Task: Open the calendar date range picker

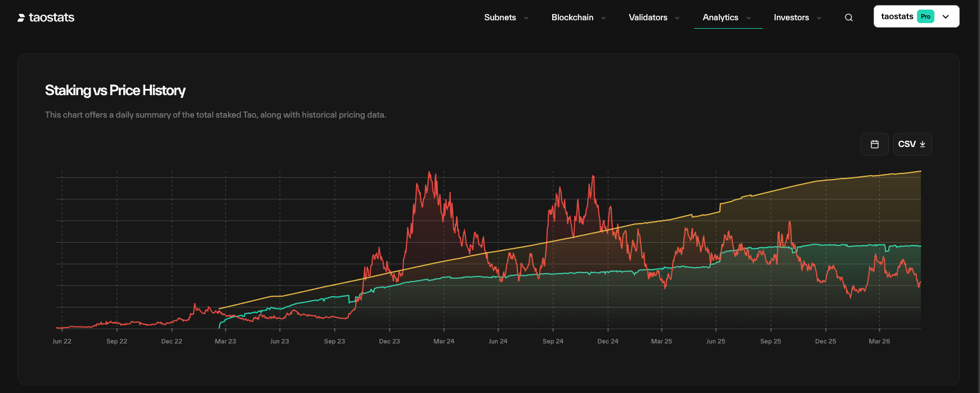Action: click(875, 144)
